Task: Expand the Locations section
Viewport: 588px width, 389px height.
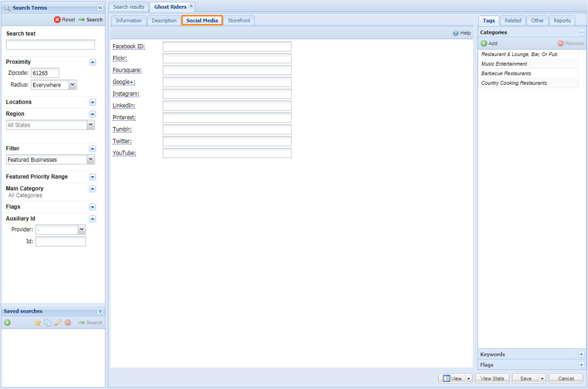Action: (x=93, y=102)
